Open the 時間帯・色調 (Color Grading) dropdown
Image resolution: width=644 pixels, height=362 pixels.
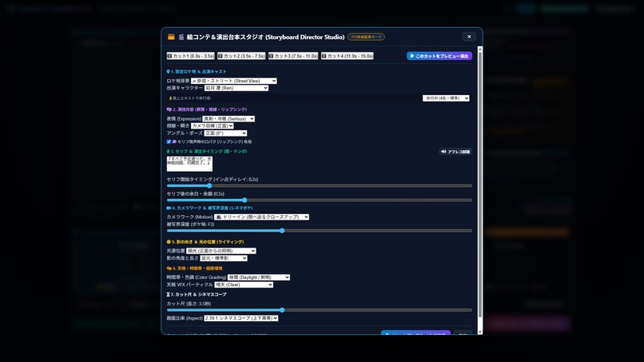(259, 277)
